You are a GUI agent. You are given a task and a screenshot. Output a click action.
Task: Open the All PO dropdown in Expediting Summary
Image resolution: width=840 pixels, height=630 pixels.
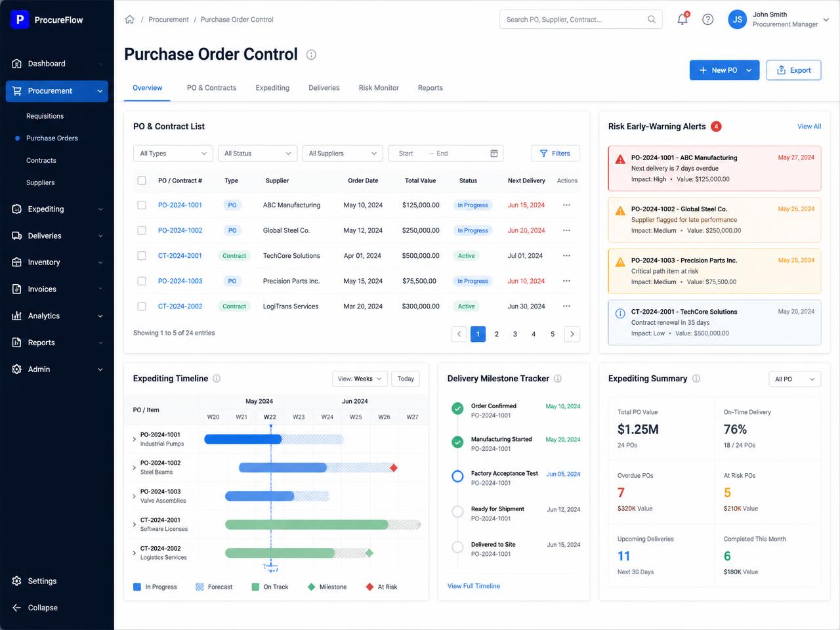tap(795, 379)
